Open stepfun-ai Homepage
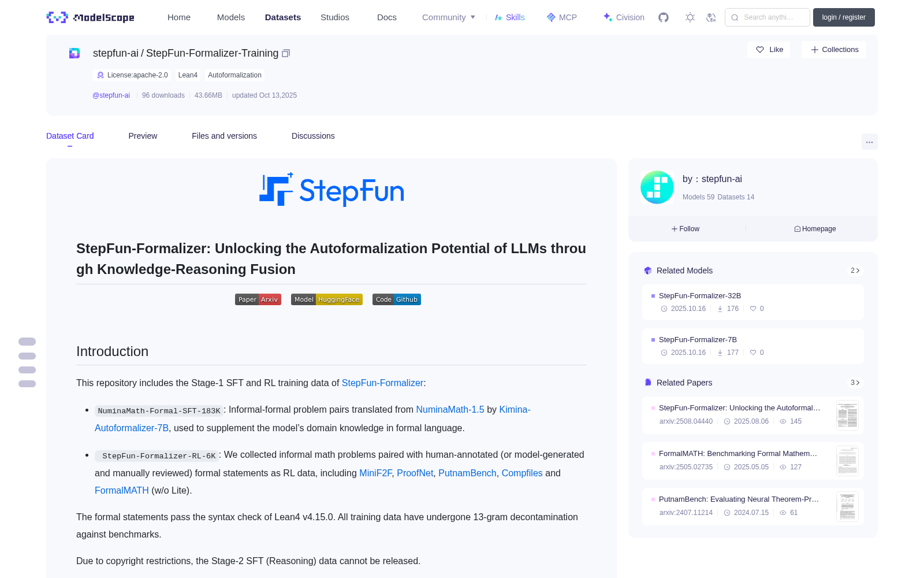 pos(815,229)
